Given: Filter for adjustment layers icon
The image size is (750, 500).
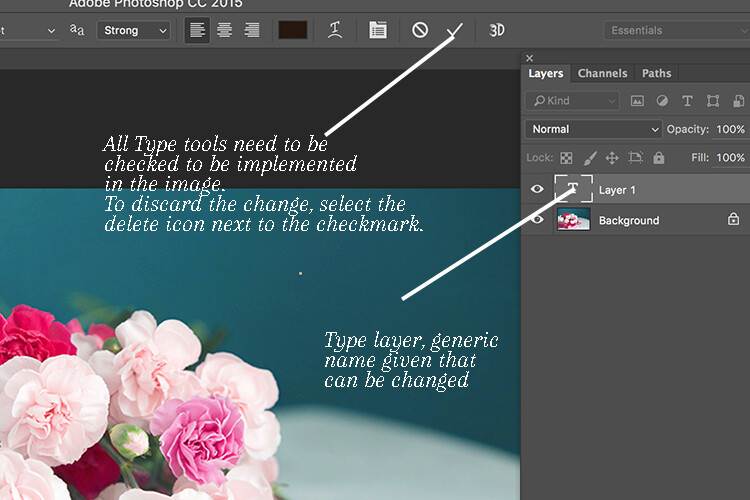Looking at the screenshot, I should pyautogui.click(x=662, y=100).
